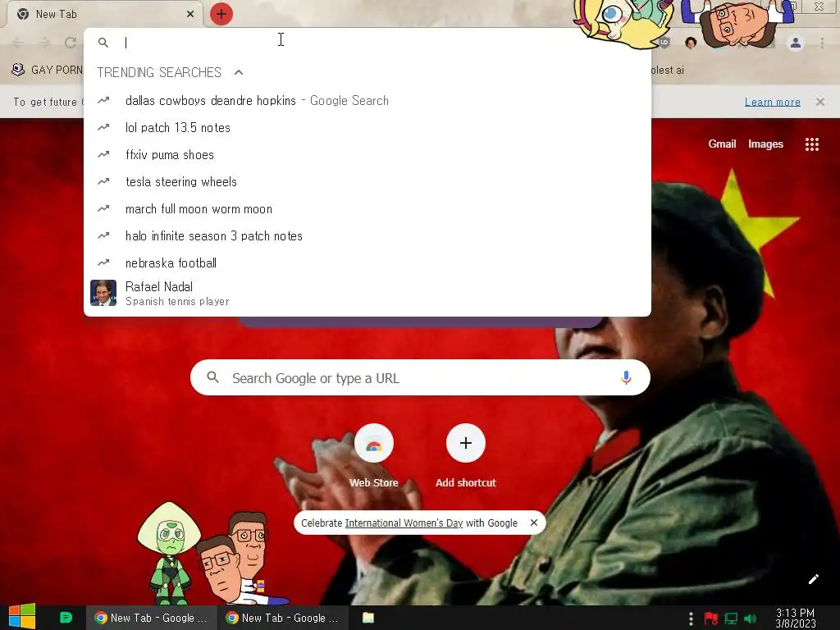Click the red flag tray icon
The height and width of the screenshot is (630, 840).
tap(711, 619)
